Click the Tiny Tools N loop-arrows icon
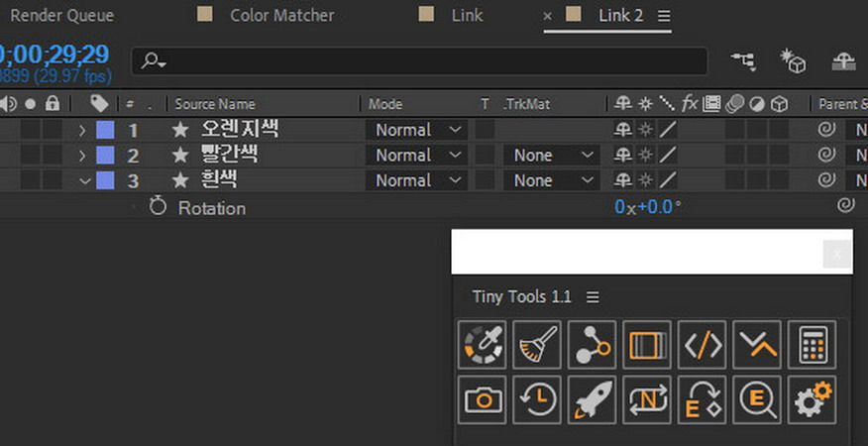Image resolution: width=868 pixels, height=446 pixels. [x=647, y=399]
